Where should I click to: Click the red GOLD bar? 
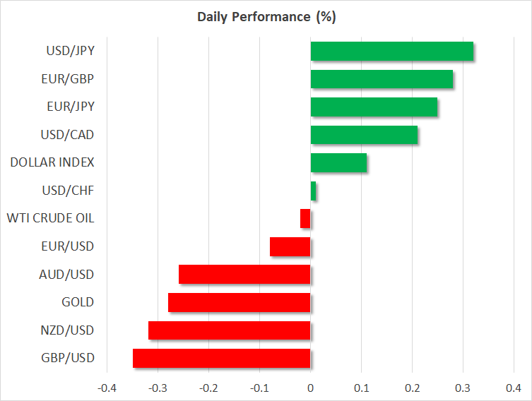coord(240,302)
